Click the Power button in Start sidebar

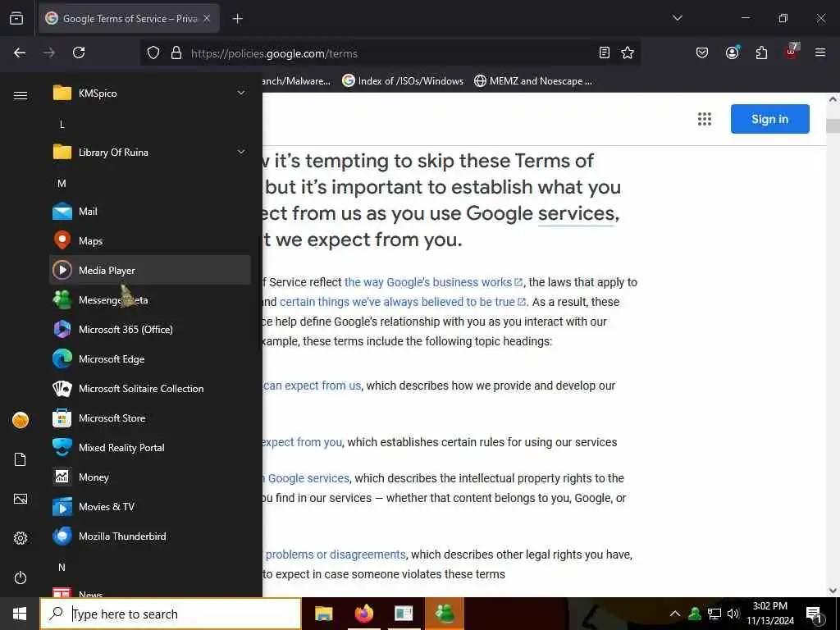point(21,577)
